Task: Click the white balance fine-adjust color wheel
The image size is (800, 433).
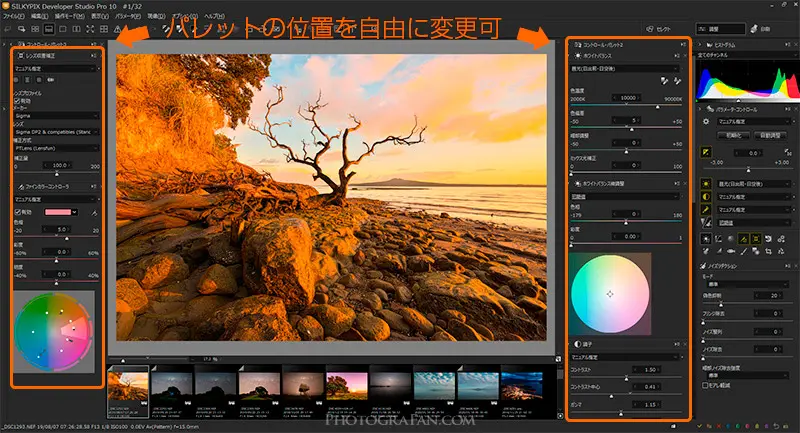Action: click(x=610, y=294)
